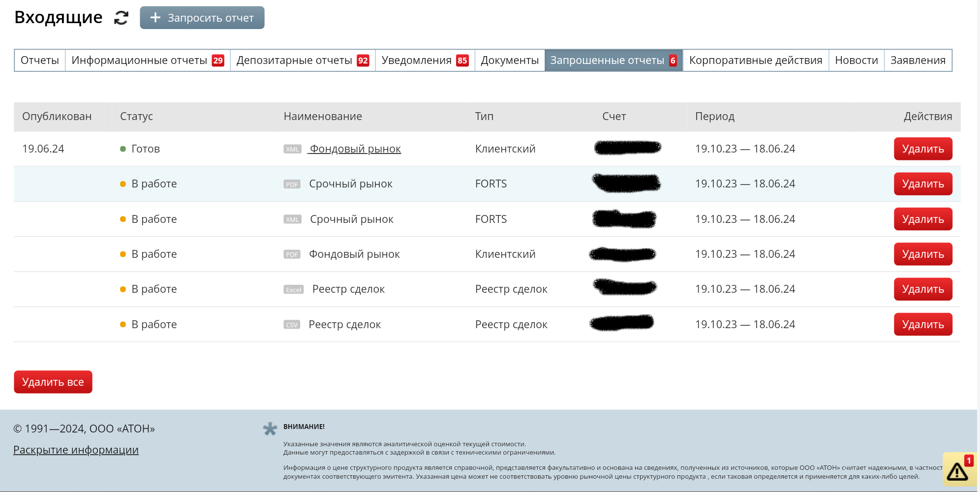The height and width of the screenshot is (492, 980).
Task: Open the Информационные отчеты tab
Action: pos(147,61)
